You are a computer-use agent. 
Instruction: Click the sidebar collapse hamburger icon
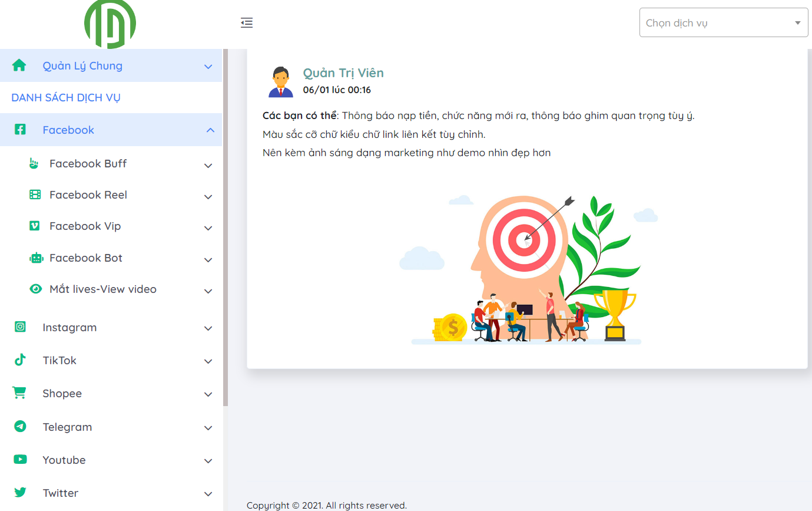coord(247,23)
